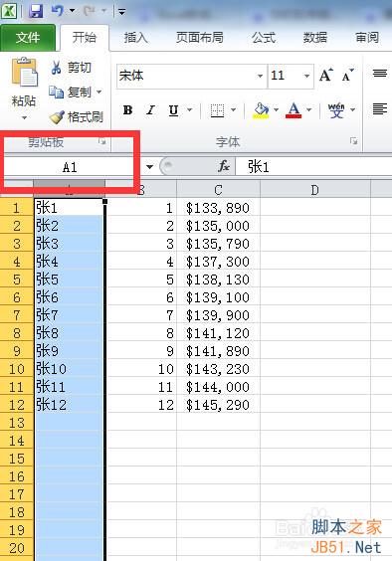
Task: Select cell containing 张9
Action: (70, 350)
